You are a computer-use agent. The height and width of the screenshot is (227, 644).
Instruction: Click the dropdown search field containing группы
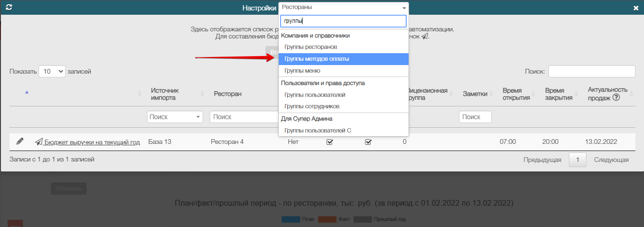[x=343, y=21]
